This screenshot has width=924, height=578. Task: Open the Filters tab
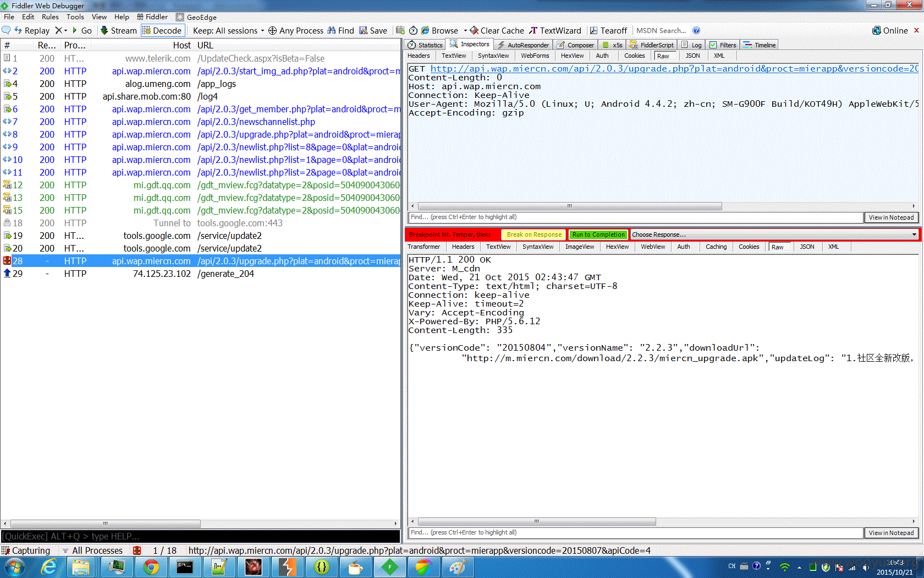click(x=723, y=45)
